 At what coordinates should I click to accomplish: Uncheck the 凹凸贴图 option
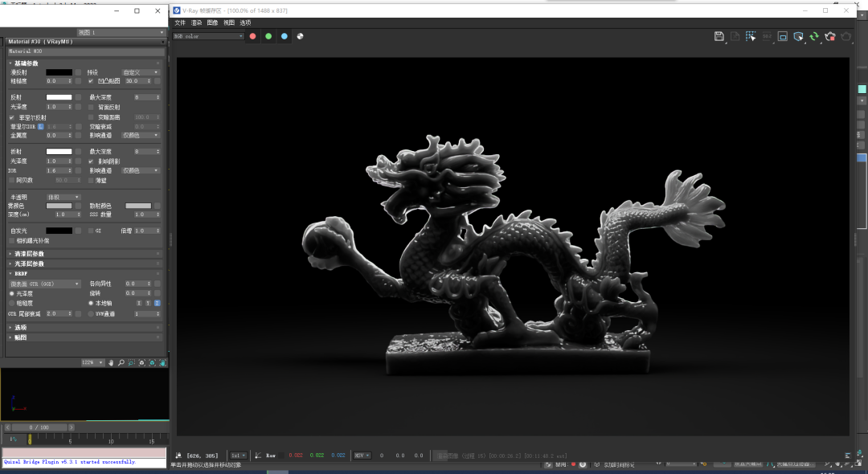pyautogui.click(x=91, y=81)
